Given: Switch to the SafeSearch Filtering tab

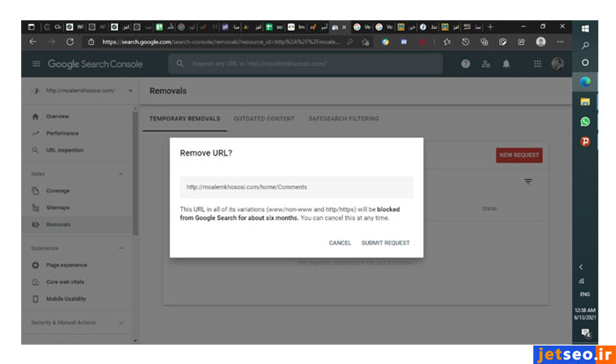Looking at the screenshot, I should 345,119.
